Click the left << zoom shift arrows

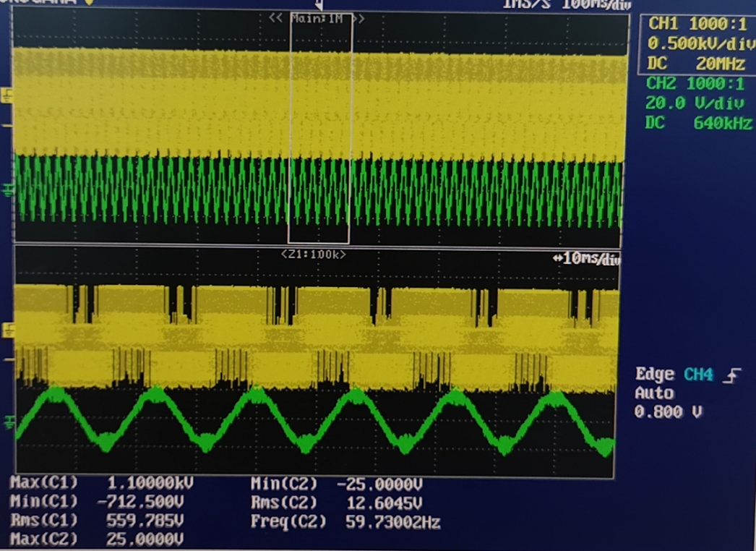coord(275,18)
